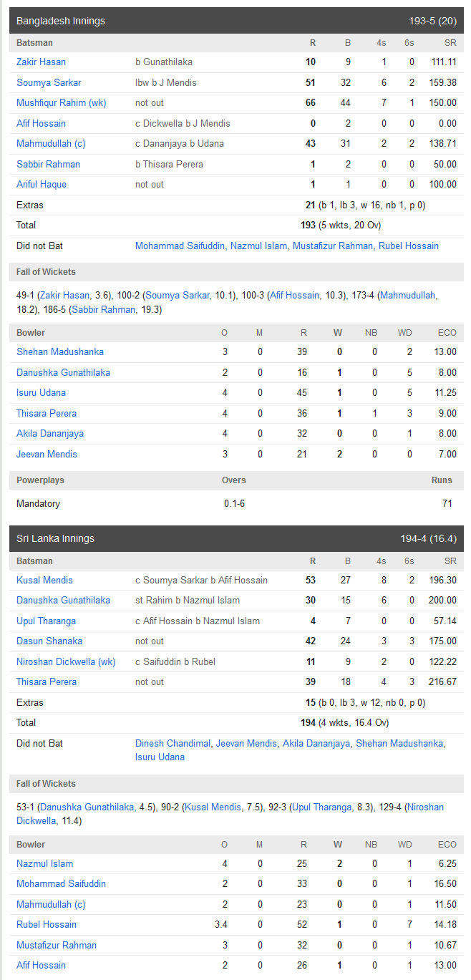The width and height of the screenshot is (471, 980).
Task: Click Afif Hossain bowler row link
Action: pos(42,966)
